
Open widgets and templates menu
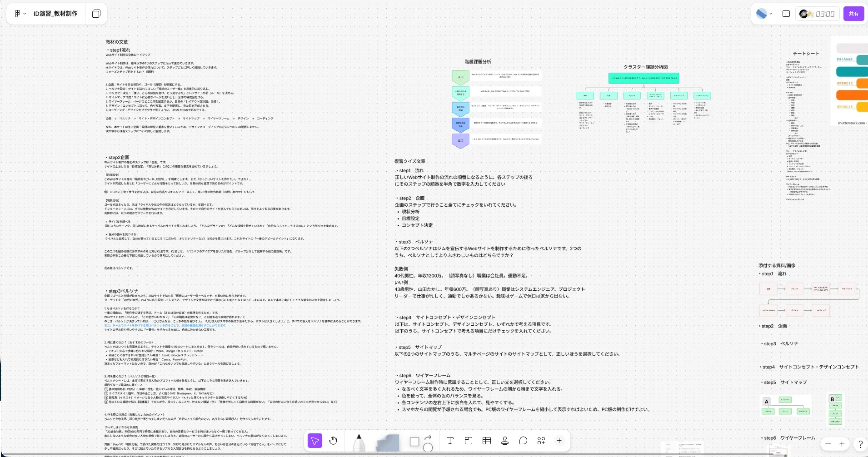[x=541, y=441]
